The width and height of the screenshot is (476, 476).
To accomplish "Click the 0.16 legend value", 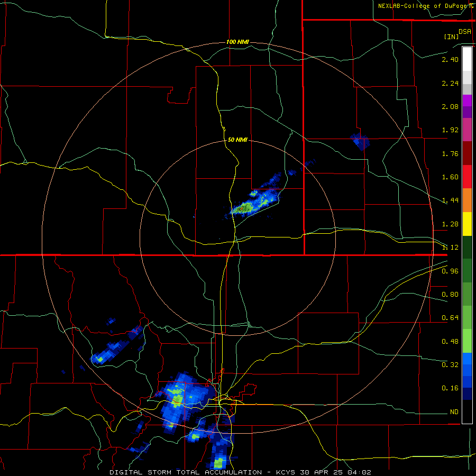I will pos(450,388).
